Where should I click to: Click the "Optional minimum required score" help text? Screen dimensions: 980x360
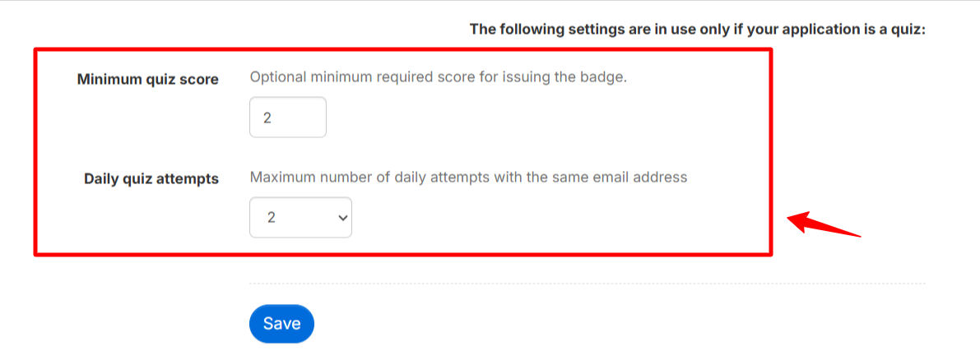coord(438,78)
